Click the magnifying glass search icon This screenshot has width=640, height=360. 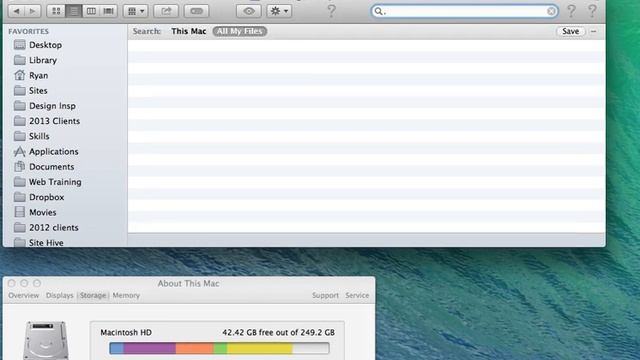pos(378,11)
